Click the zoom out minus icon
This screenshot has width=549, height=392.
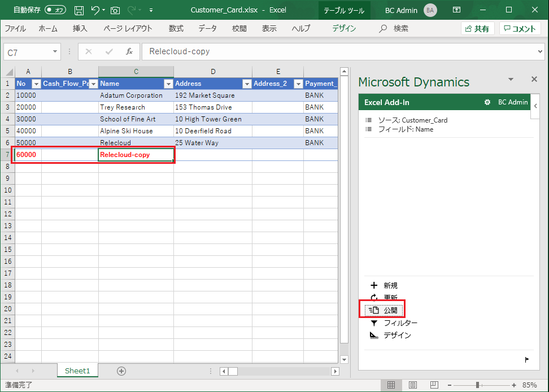(450, 385)
